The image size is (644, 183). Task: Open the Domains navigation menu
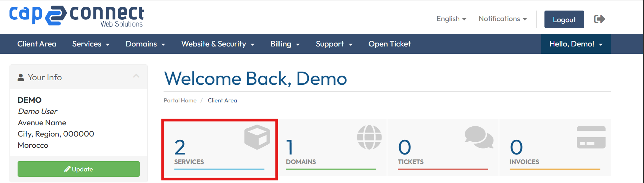[x=145, y=44]
